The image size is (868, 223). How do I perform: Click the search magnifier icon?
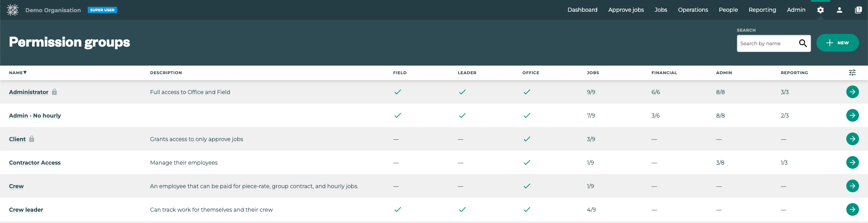[802, 43]
